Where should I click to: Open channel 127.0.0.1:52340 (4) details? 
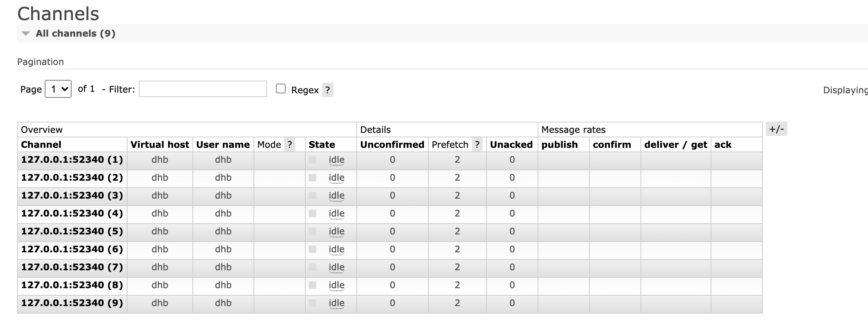coord(72,214)
